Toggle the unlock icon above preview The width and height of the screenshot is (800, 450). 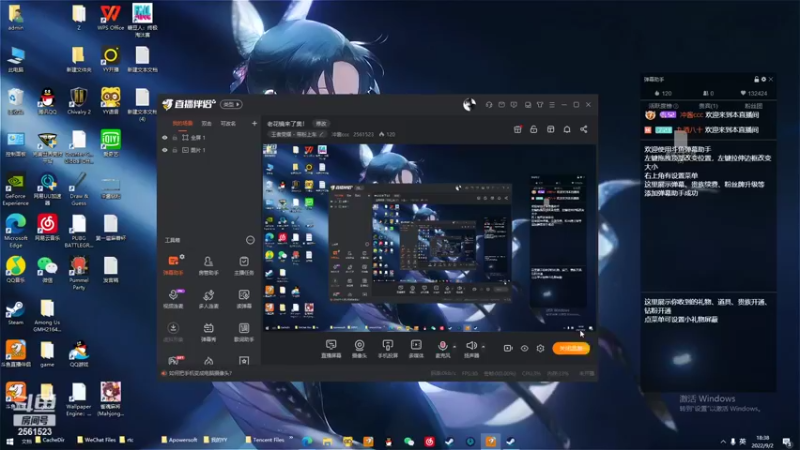(534, 130)
